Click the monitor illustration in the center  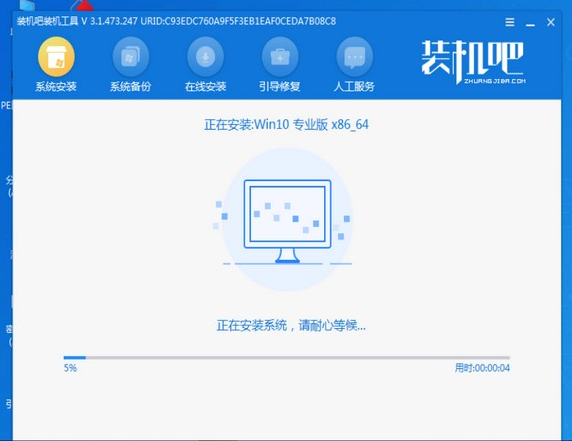click(x=287, y=221)
